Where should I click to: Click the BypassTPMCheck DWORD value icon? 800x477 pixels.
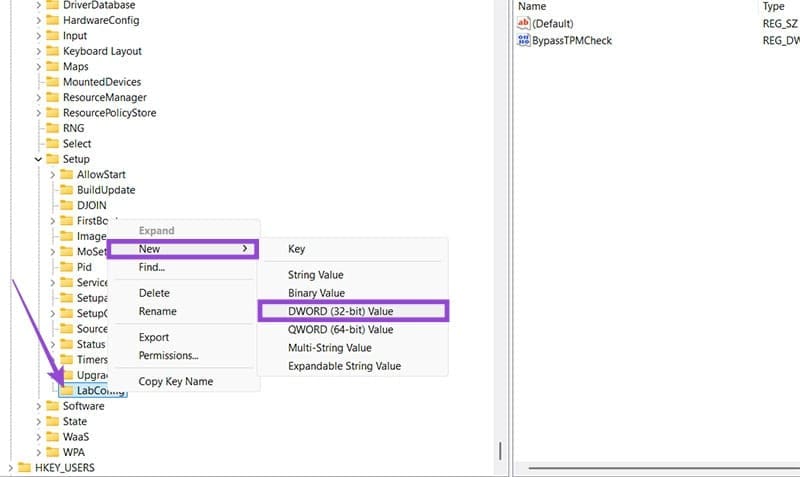click(523, 40)
